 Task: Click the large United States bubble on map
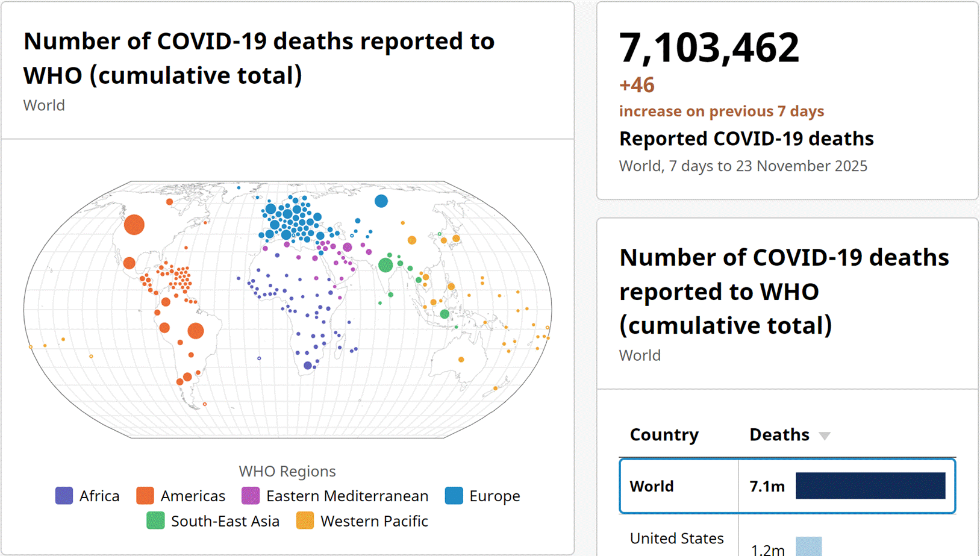point(134,224)
